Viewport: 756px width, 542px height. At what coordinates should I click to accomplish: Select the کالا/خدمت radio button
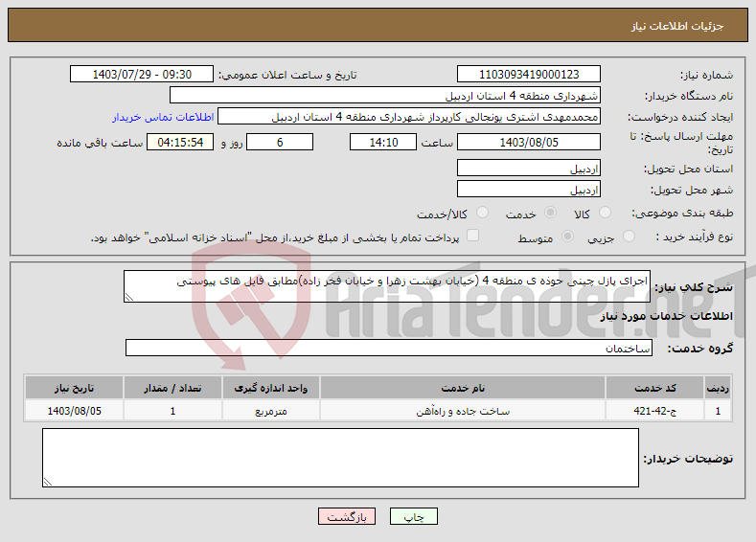click(x=482, y=213)
